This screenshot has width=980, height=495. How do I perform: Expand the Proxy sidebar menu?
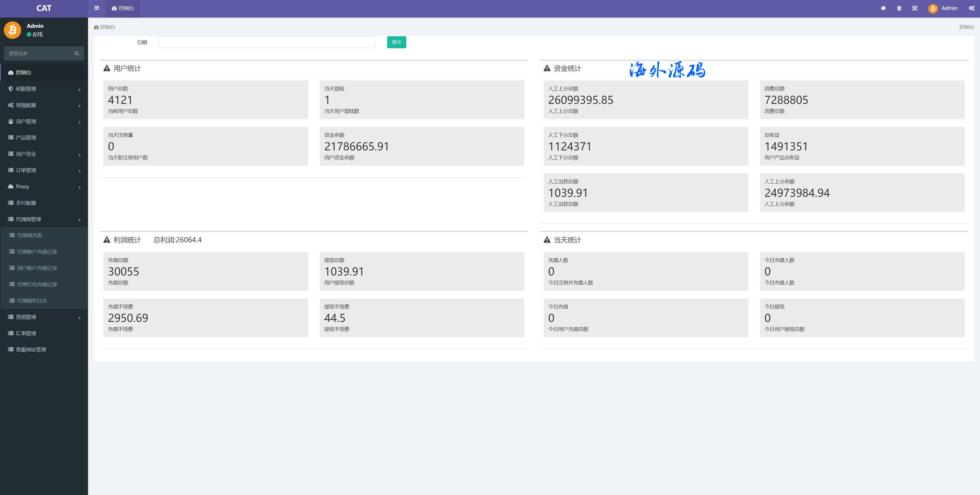click(x=44, y=187)
